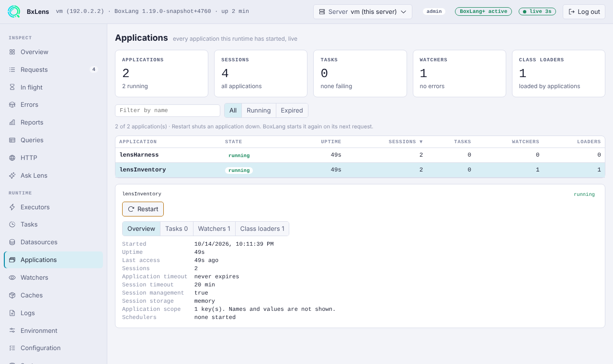This screenshot has height=364, width=613.
Task: Click the BxLens logo icon
Action: click(14, 11)
